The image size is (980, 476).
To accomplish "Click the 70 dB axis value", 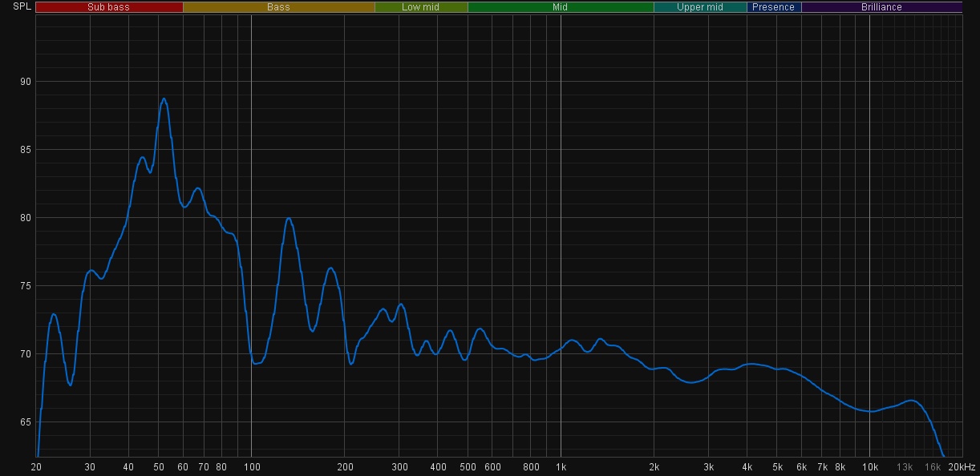I will click(x=26, y=354).
